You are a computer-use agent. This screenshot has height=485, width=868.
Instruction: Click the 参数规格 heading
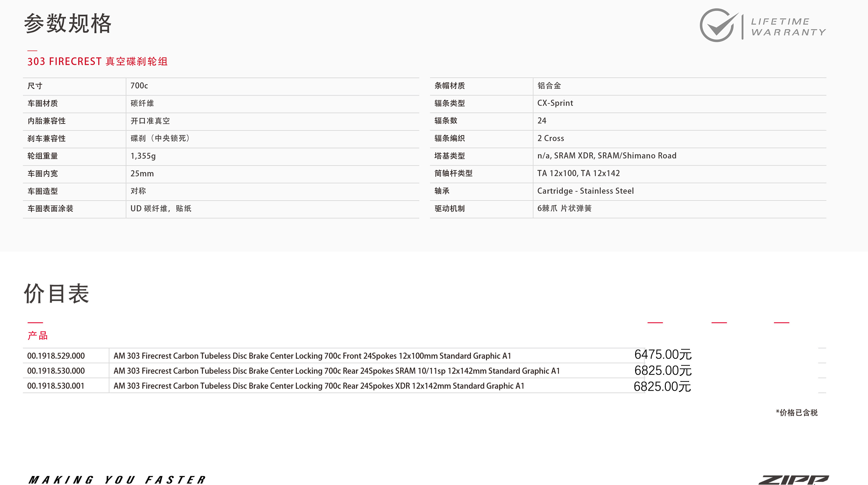click(68, 24)
